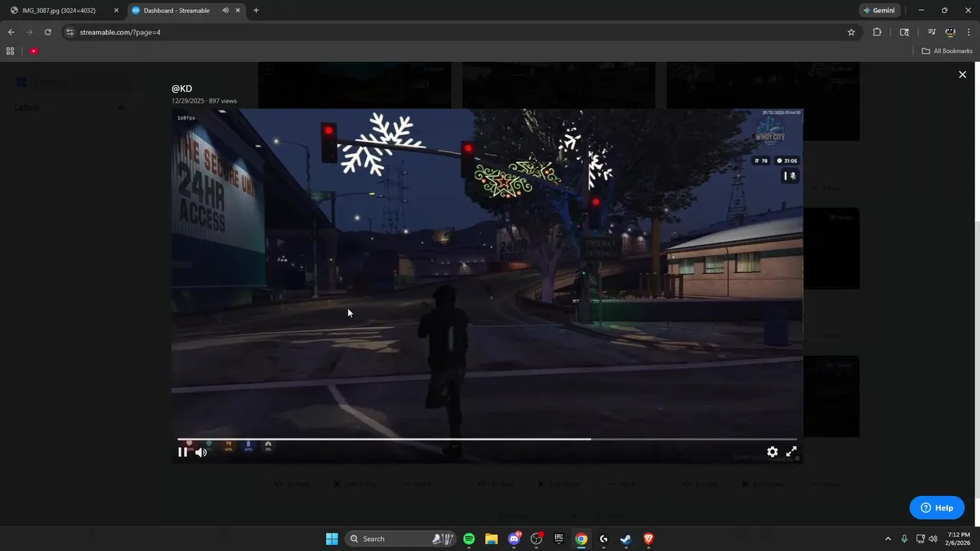The image size is (980, 551).
Task: Open the Chrome profile avatar
Action: pos(950,32)
